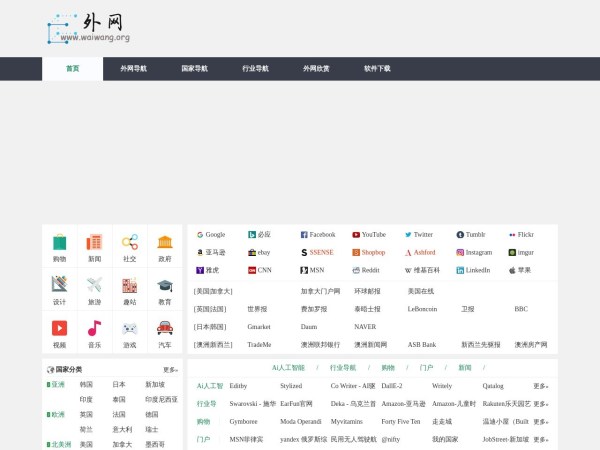Show 更多 links in the 行业导 row

[540, 404]
